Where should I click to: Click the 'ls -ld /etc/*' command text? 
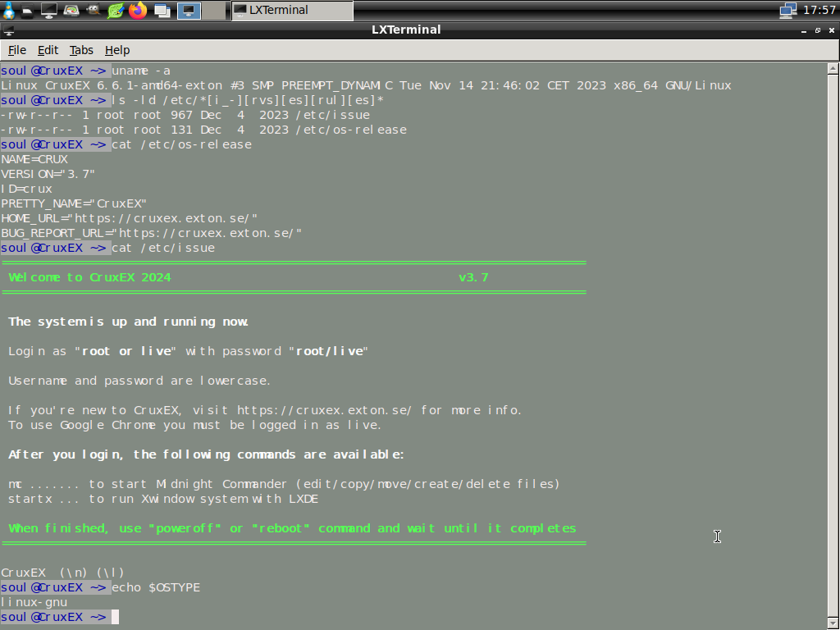pos(248,100)
